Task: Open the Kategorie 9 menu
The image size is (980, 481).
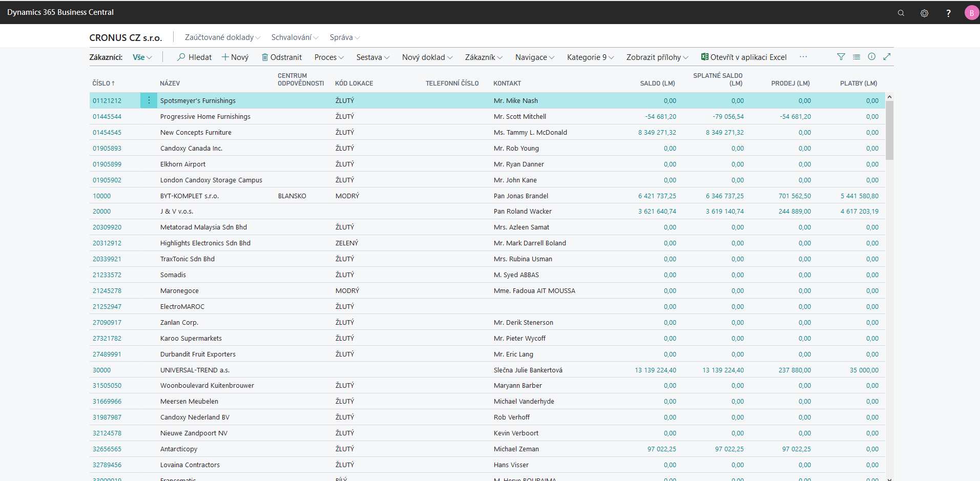Action: coord(590,57)
